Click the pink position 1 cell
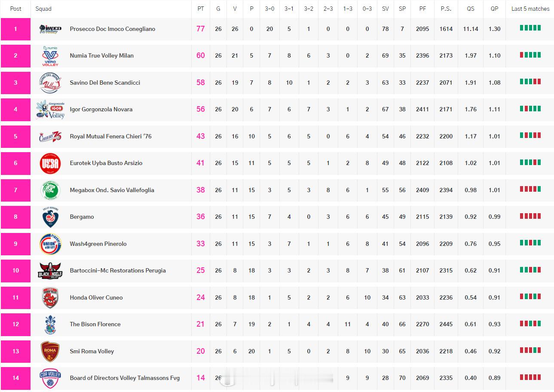The width and height of the screenshot is (554, 392). tap(16, 29)
